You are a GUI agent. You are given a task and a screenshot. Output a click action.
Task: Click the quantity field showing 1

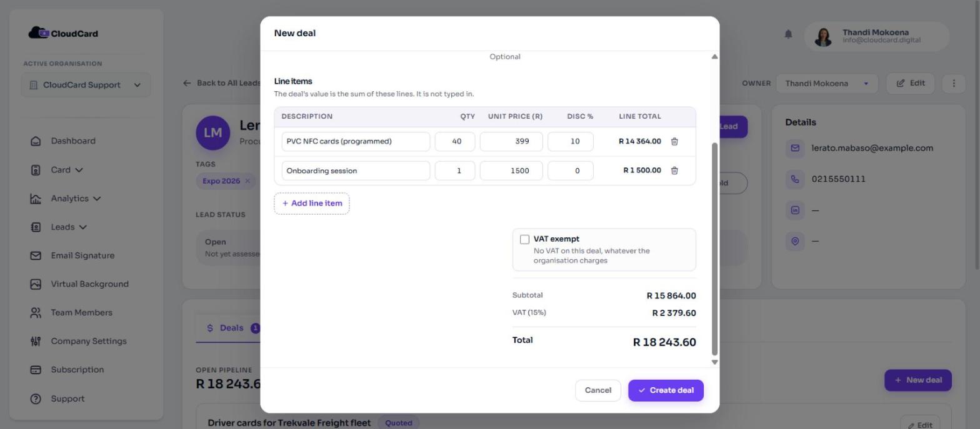tap(455, 170)
